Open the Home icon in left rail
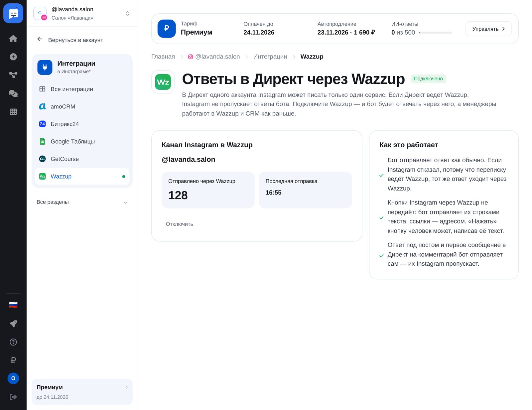 (13, 39)
